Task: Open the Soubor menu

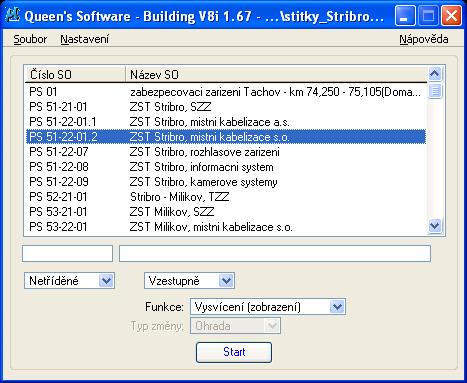Action: click(x=30, y=39)
